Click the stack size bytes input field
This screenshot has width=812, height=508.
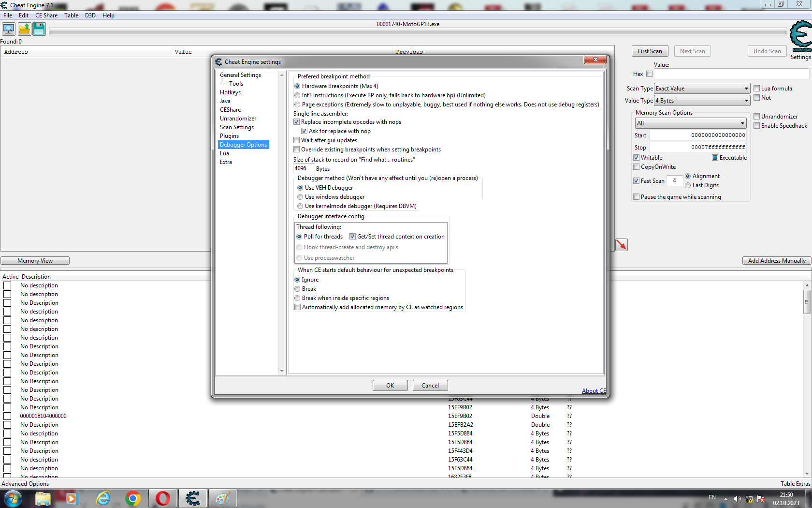[304, 168]
